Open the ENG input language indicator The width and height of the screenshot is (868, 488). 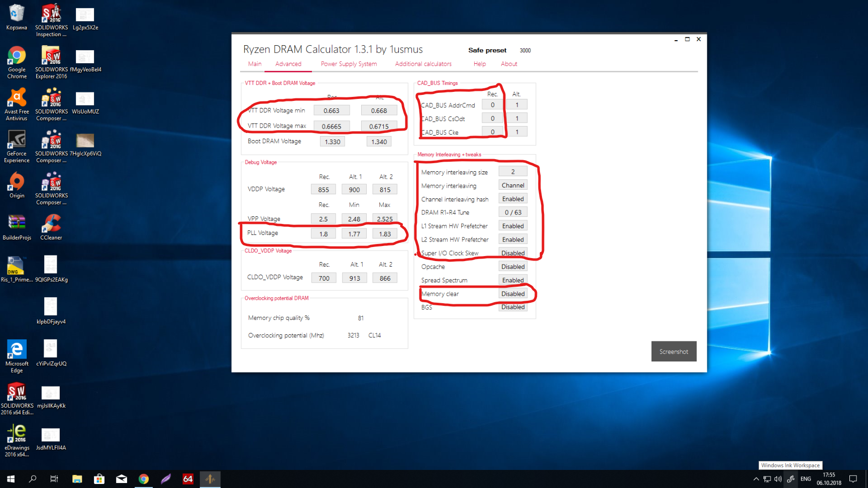pyautogui.click(x=806, y=479)
